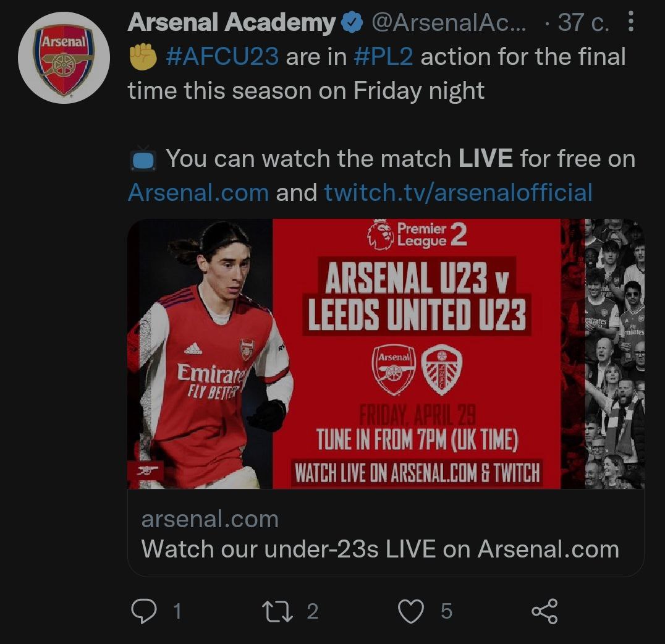The height and width of the screenshot is (644, 665).
Task: Open the #PL2 hashtag
Action: (x=383, y=57)
